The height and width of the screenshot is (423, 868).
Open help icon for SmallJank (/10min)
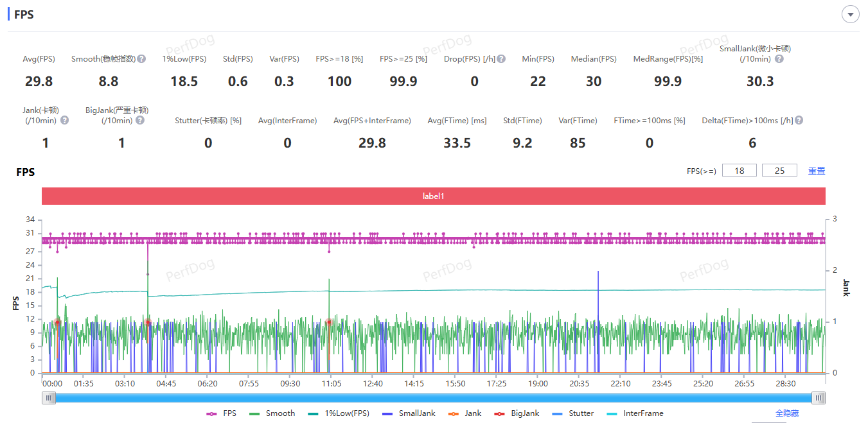click(x=779, y=59)
